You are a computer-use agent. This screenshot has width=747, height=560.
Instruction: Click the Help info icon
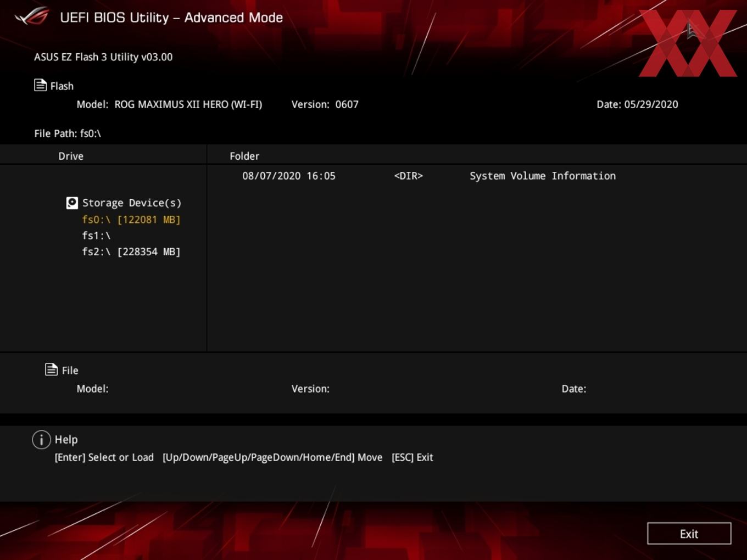tap(41, 440)
